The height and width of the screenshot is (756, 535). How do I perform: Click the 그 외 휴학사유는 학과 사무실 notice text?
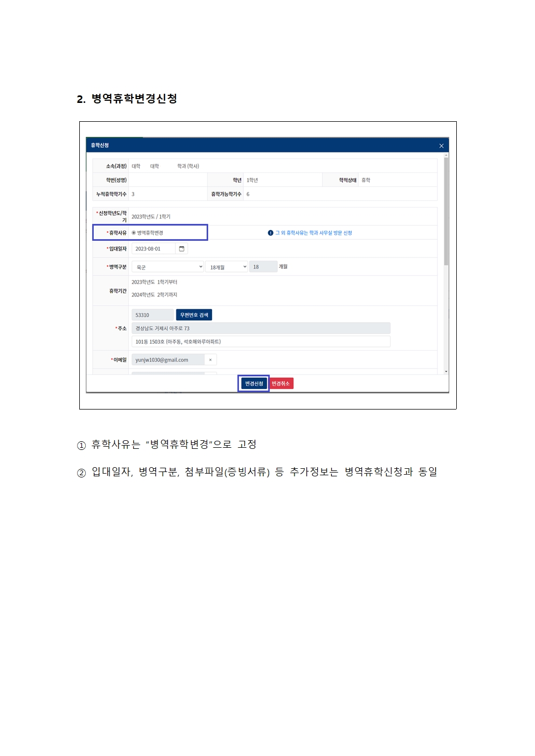(314, 233)
